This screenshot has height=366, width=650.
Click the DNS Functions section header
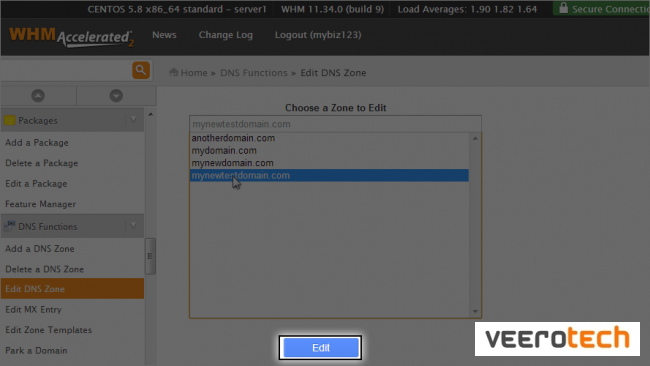click(x=73, y=226)
